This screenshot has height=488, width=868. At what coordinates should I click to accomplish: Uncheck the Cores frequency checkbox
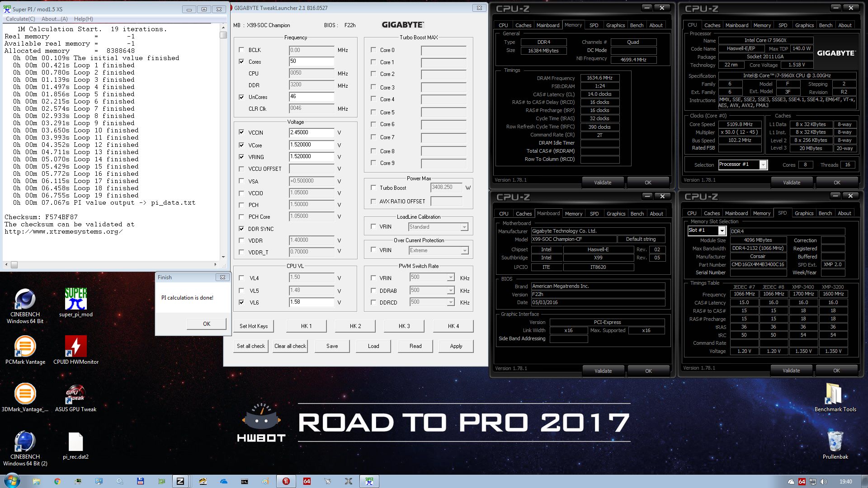241,61
